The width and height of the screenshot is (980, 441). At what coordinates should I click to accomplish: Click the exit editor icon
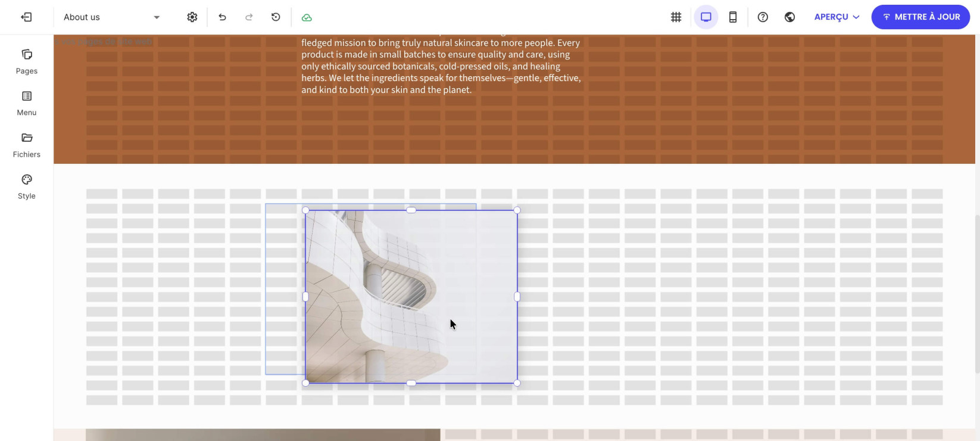[x=26, y=17]
